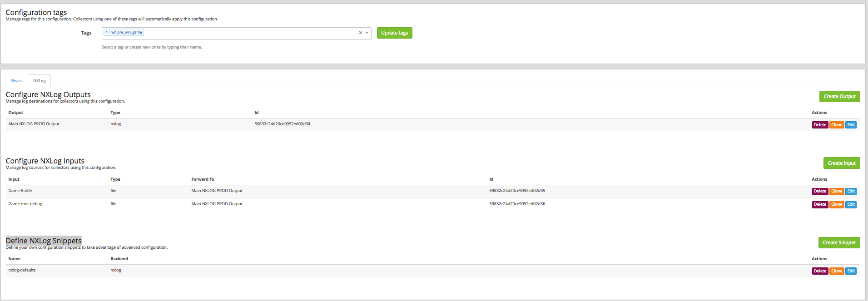
Task: Delete the Game Battle input
Action: (x=820, y=191)
